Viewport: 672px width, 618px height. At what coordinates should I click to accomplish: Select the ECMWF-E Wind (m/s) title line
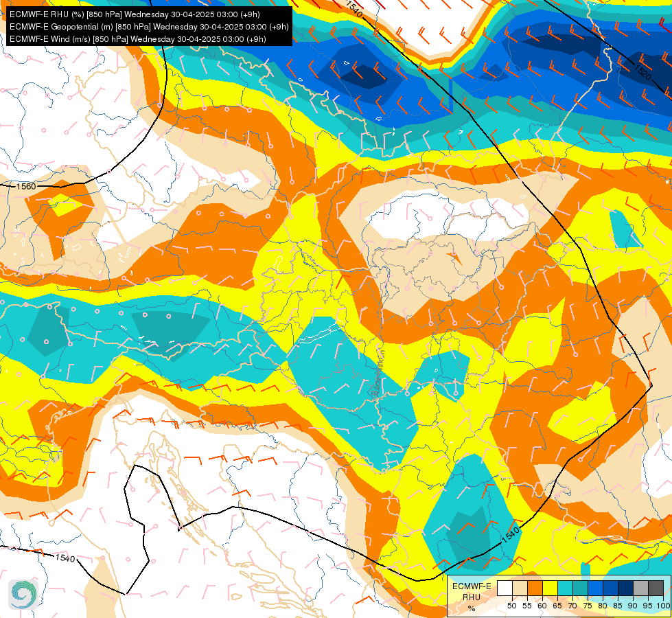pos(137,39)
